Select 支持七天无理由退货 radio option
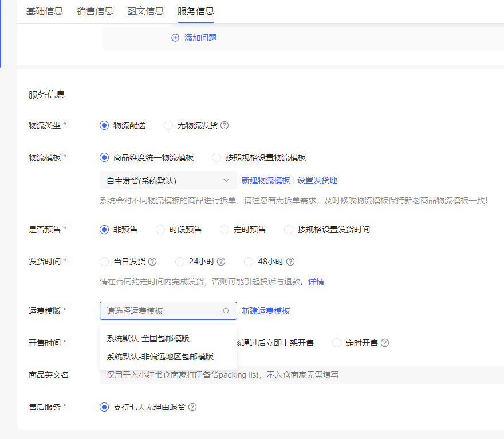The image size is (504, 439). 104,407
